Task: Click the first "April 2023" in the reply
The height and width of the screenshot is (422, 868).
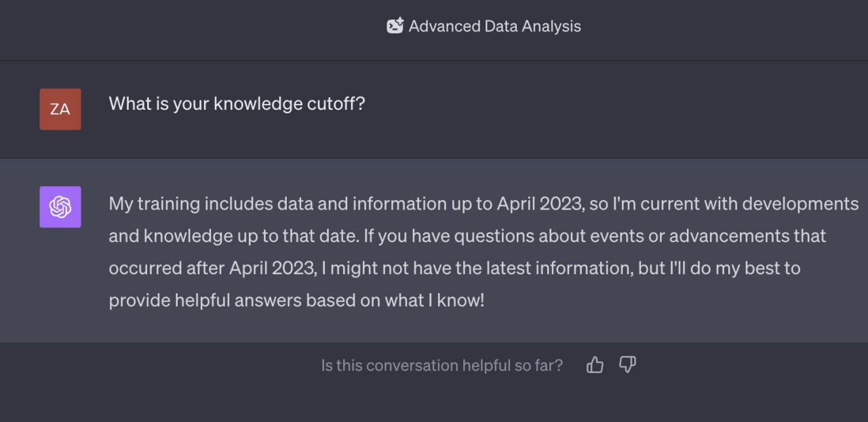Action: point(539,204)
